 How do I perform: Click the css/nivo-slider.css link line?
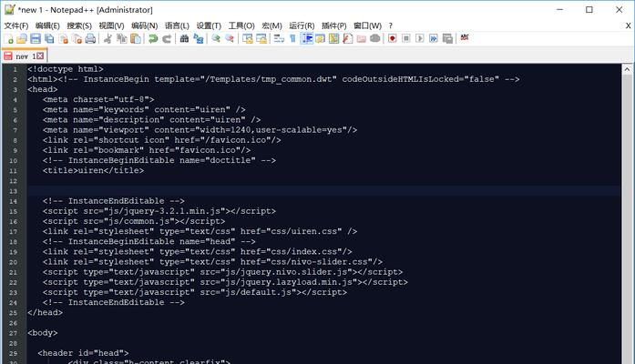[x=212, y=262]
